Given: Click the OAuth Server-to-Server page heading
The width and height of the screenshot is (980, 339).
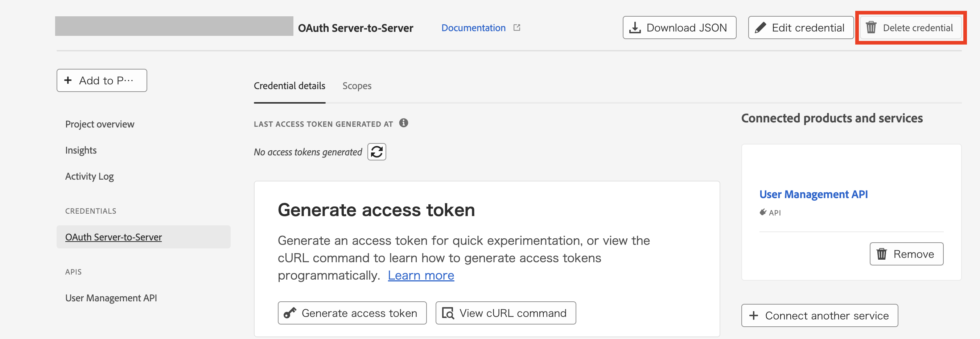Looking at the screenshot, I should pos(355,28).
